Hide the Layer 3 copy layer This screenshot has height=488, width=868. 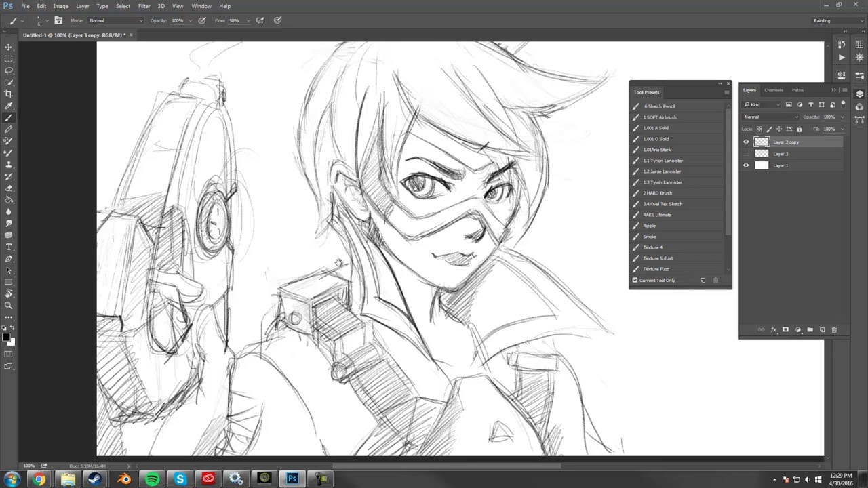746,142
